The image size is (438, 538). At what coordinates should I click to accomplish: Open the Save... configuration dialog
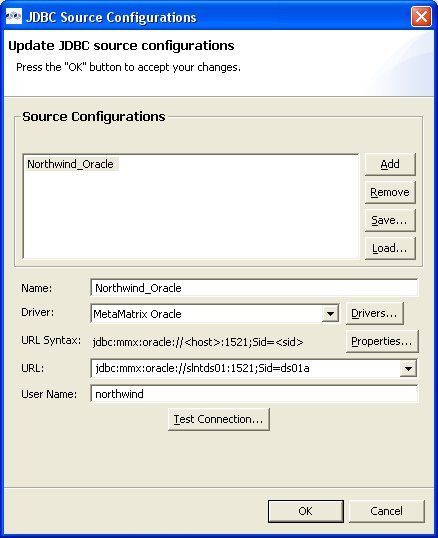[390, 220]
